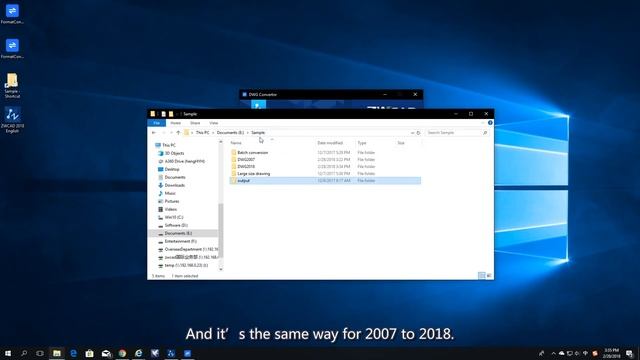Open Microsoft Store from the taskbar
640x360 pixels.
[89, 353]
